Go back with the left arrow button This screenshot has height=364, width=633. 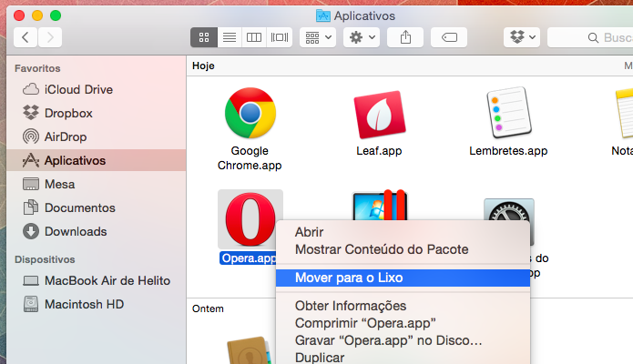point(26,37)
